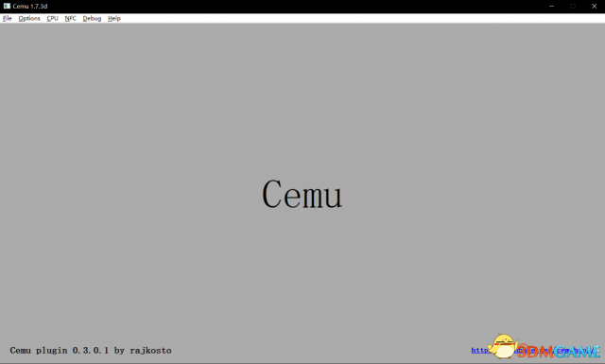Open the Help menu
This screenshot has width=605, height=364.
(114, 18)
